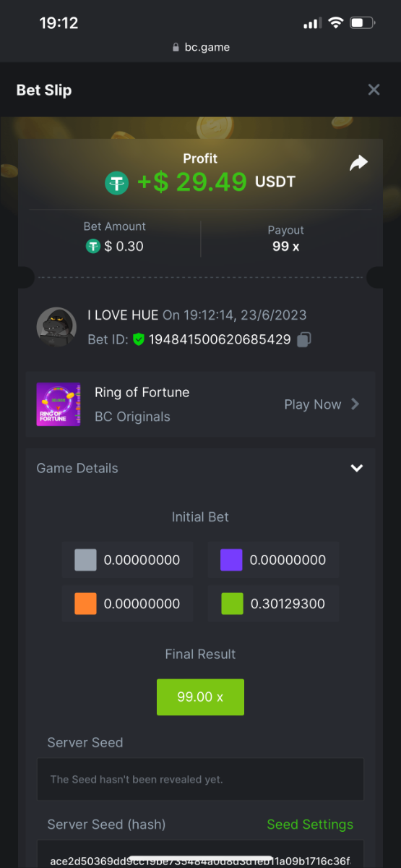The width and height of the screenshot is (401, 868).
Task: Tap the green verified shield icon
Action: coord(139,339)
